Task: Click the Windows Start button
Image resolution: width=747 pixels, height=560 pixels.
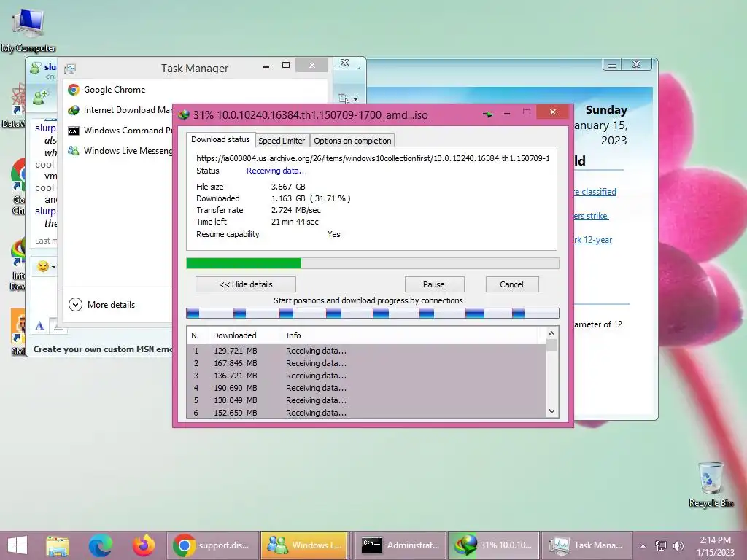Action: click(18, 545)
